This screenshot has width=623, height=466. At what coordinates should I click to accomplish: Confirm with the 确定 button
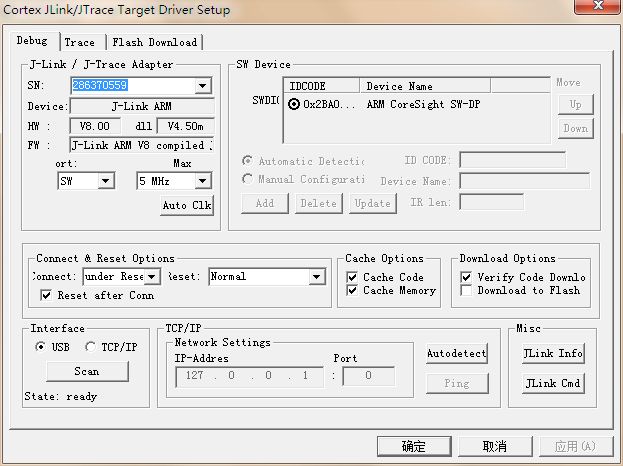coord(414,447)
